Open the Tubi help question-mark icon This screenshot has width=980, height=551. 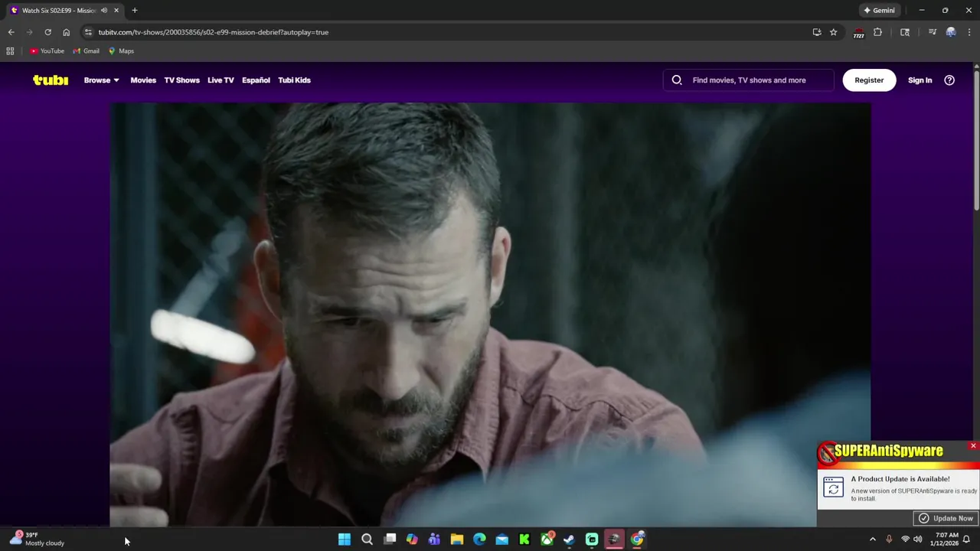point(949,80)
